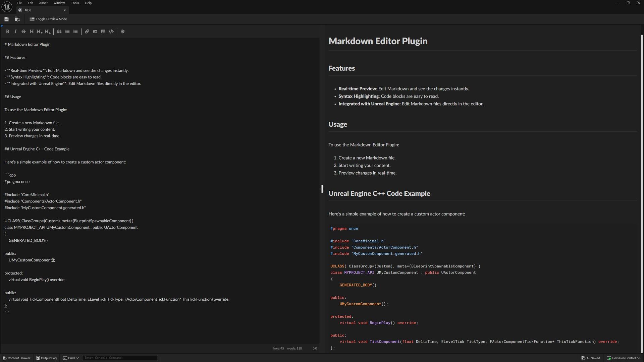The image size is (644, 362).
Task: Open the Asset menu
Action: coord(43,3)
